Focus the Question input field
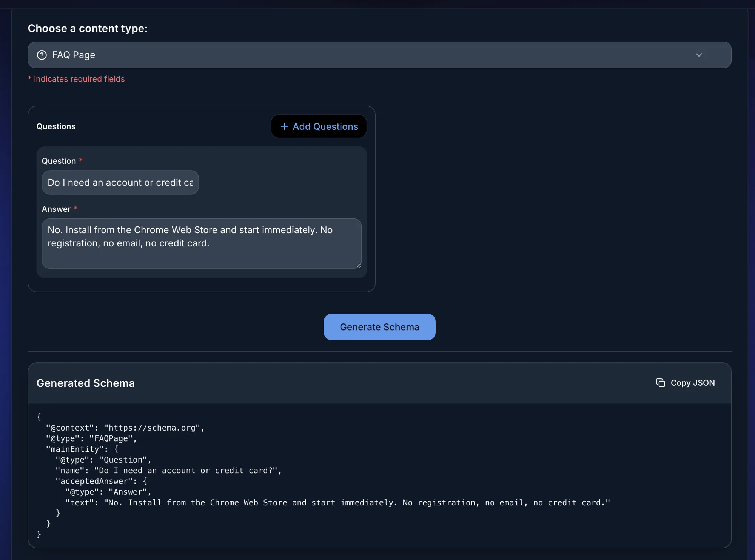The width and height of the screenshot is (755, 560). click(120, 183)
